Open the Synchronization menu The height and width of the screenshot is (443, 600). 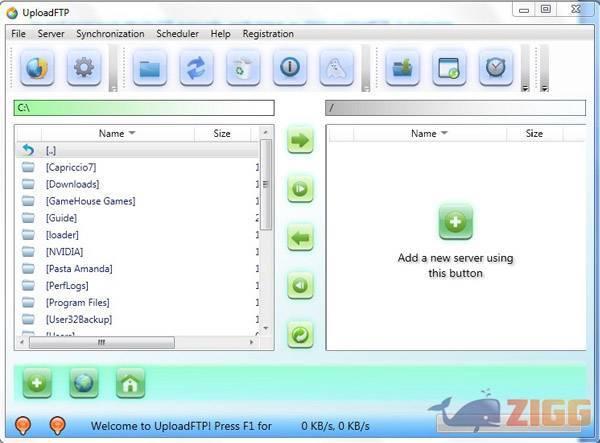[110, 33]
